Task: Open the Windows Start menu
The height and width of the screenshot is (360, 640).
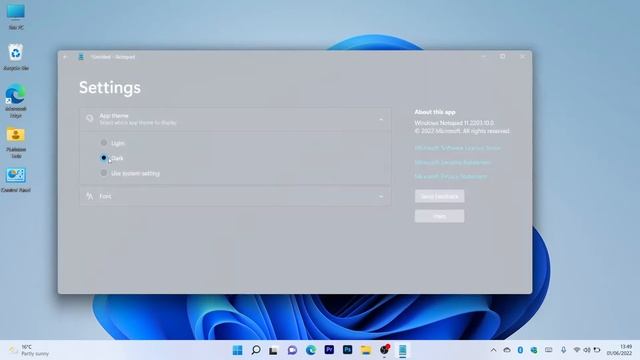Action: click(x=237, y=350)
